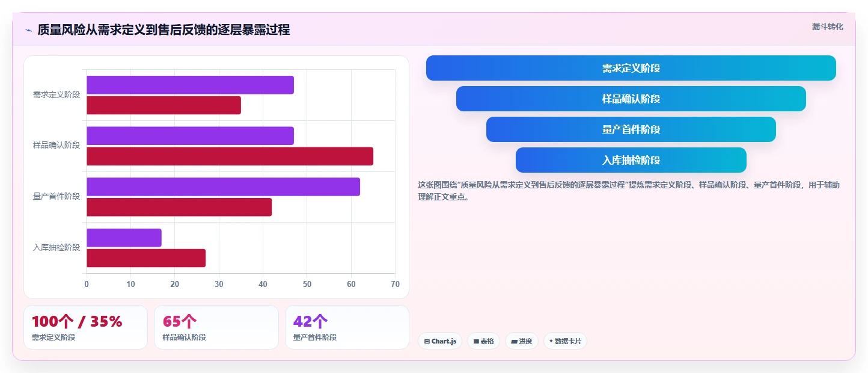This screenshot has width=868, height=373.
Task: Click the lightning icon beside the title
Action: 28,30
